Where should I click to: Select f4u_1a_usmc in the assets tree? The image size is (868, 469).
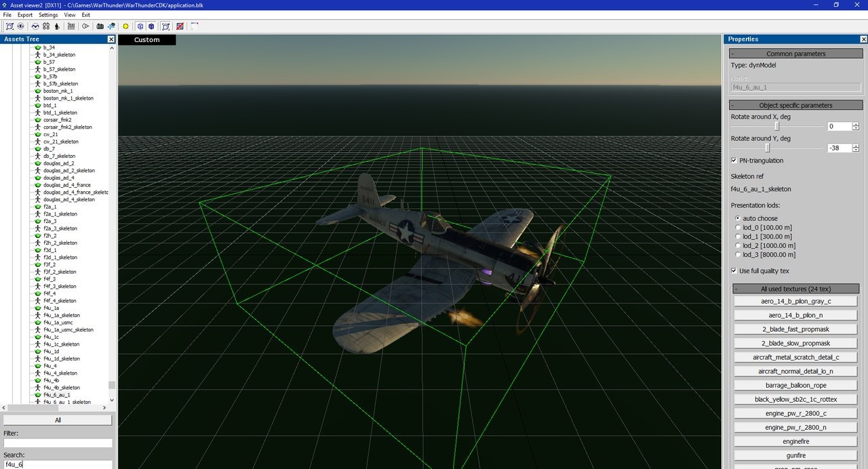[58, 323]
